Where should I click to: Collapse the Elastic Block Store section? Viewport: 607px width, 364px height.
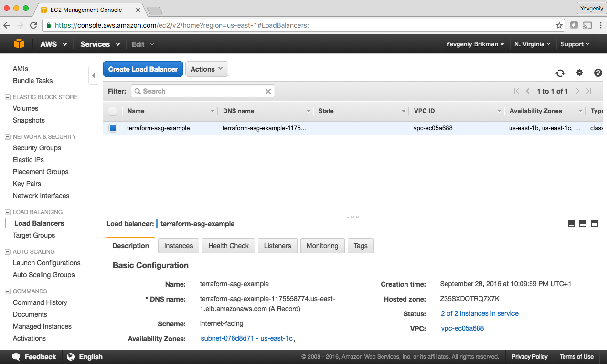(8, 97)
